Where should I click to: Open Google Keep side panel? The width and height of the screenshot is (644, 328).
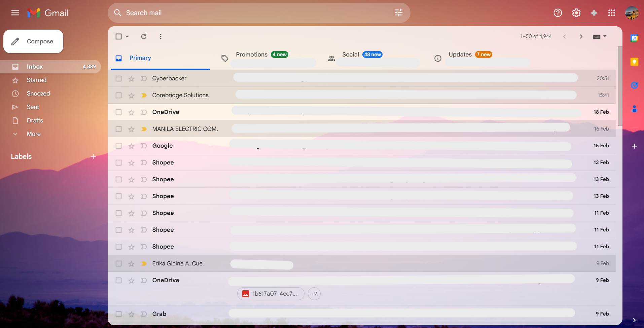pyautogui.click(x=634, y=62)
